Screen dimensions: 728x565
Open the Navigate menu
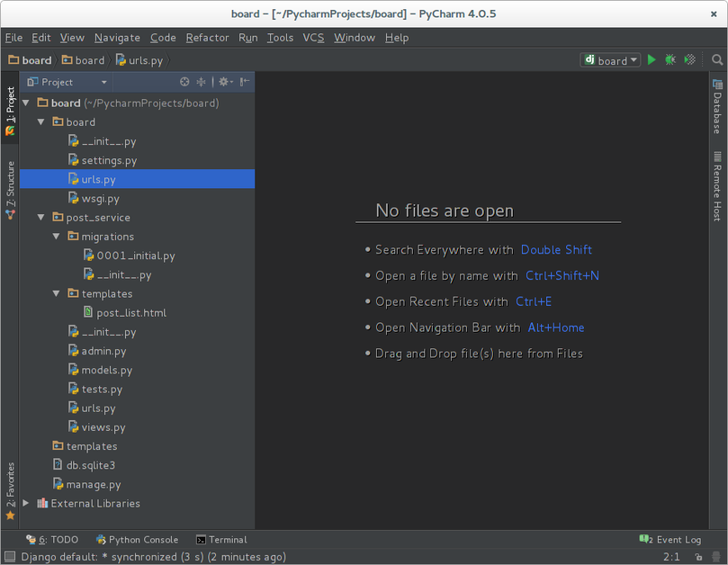[x=117, y=38]
